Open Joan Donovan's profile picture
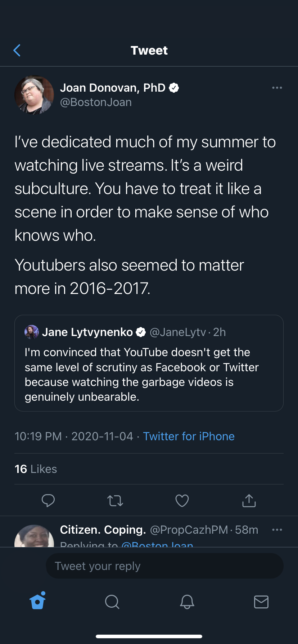 click(x=34, y=95)
